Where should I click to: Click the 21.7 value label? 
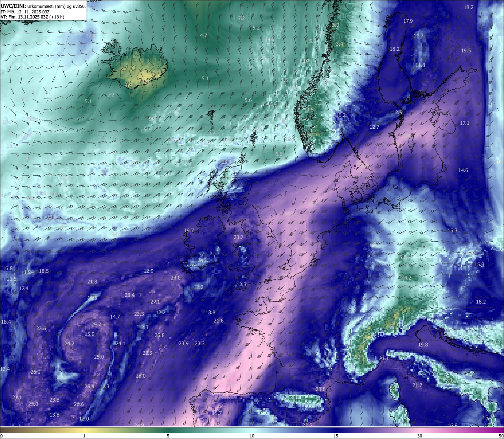coord(417,385)
